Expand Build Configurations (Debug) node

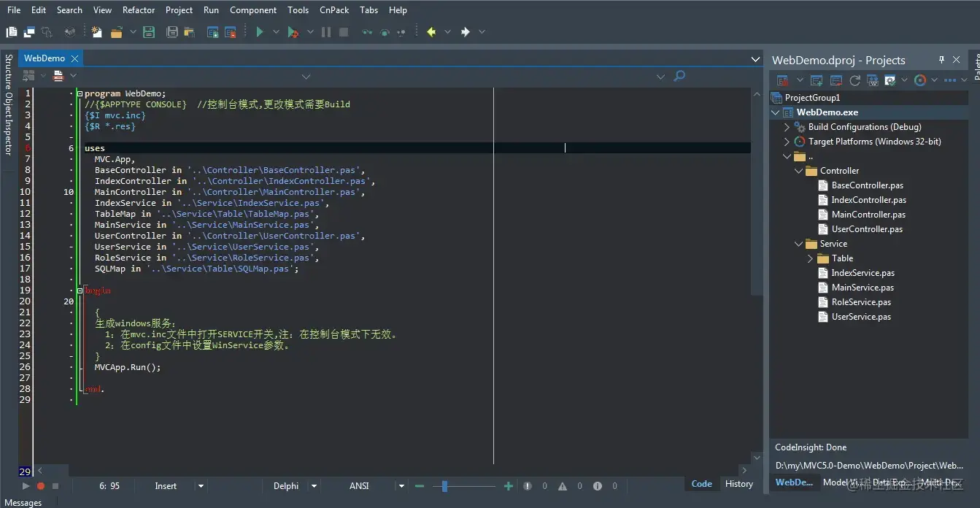787,127
